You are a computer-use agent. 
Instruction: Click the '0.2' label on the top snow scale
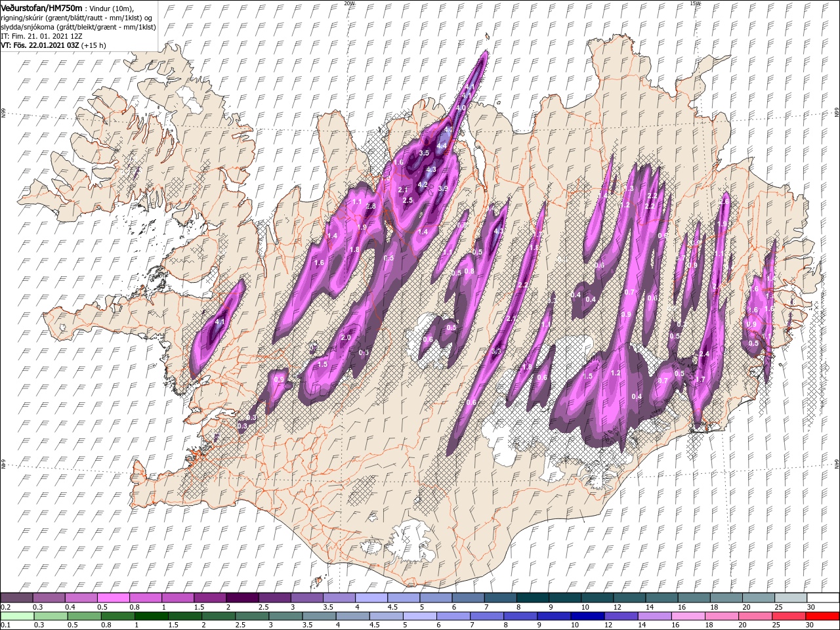(5, 607)
